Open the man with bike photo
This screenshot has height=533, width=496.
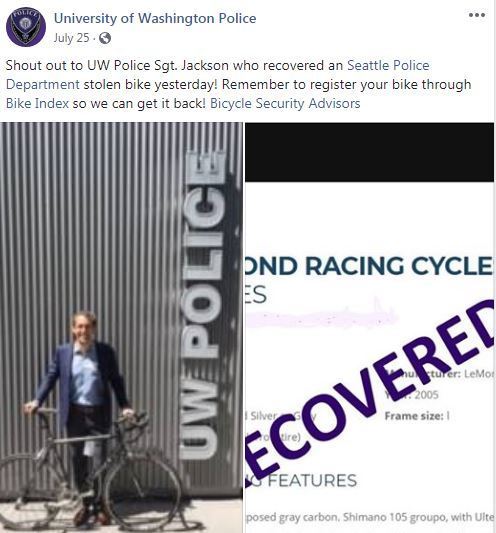tap(121, 327)
